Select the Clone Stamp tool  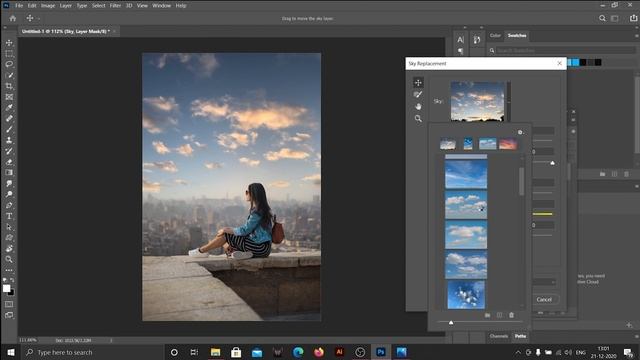9,140
